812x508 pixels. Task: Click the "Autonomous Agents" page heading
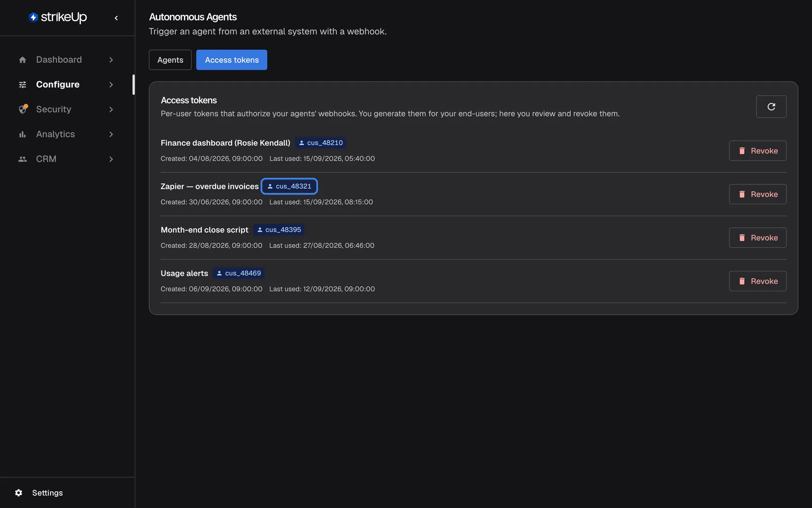point(193,17)
